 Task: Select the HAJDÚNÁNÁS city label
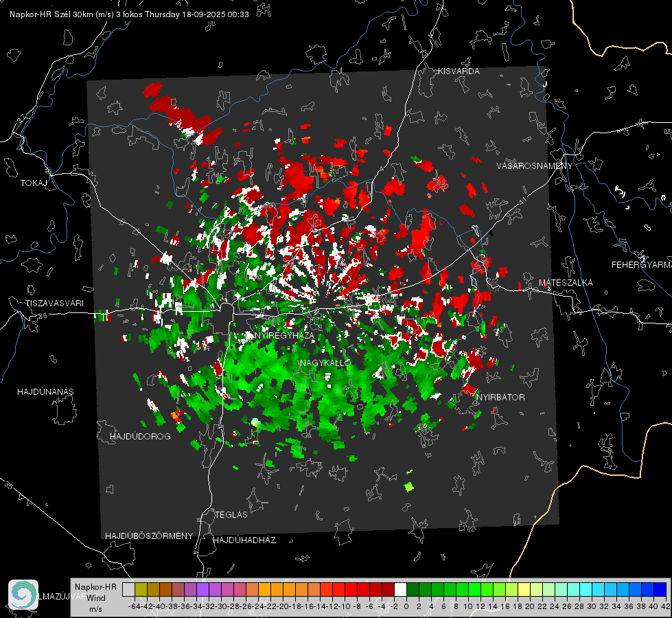click(45, 391)
